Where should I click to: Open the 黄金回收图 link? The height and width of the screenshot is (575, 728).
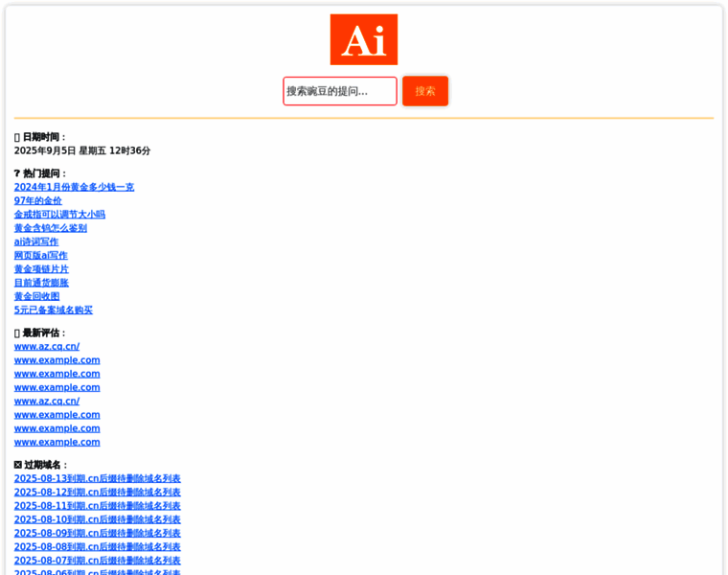pyautogui.click(x=36, y=296)
